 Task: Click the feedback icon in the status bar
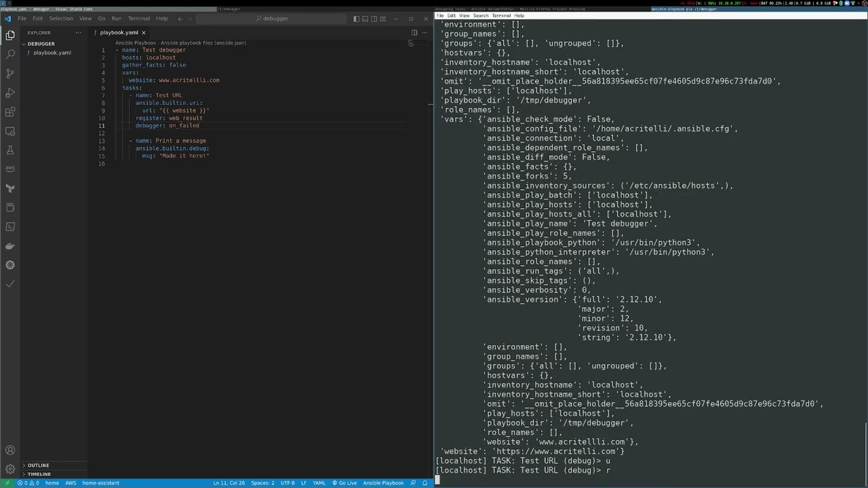[413, 483]
